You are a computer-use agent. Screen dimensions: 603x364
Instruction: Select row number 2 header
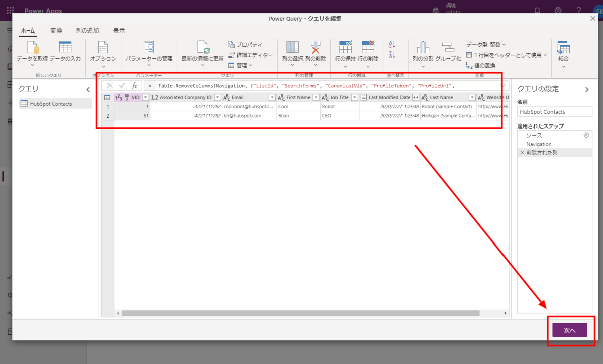107,115
